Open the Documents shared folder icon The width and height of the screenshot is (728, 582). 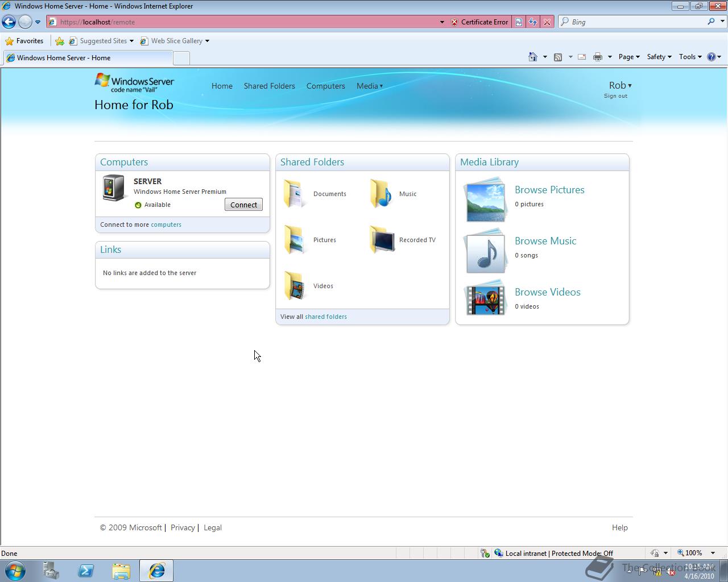295,194
